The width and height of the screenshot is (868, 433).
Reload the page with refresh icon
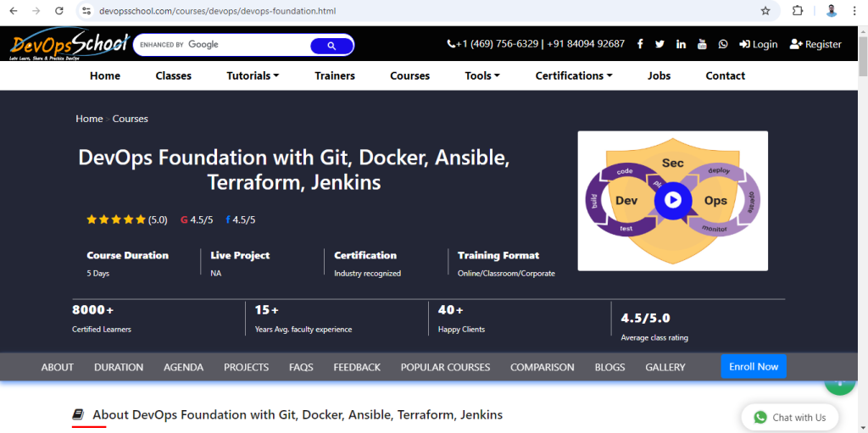click(x=59, y=10)
